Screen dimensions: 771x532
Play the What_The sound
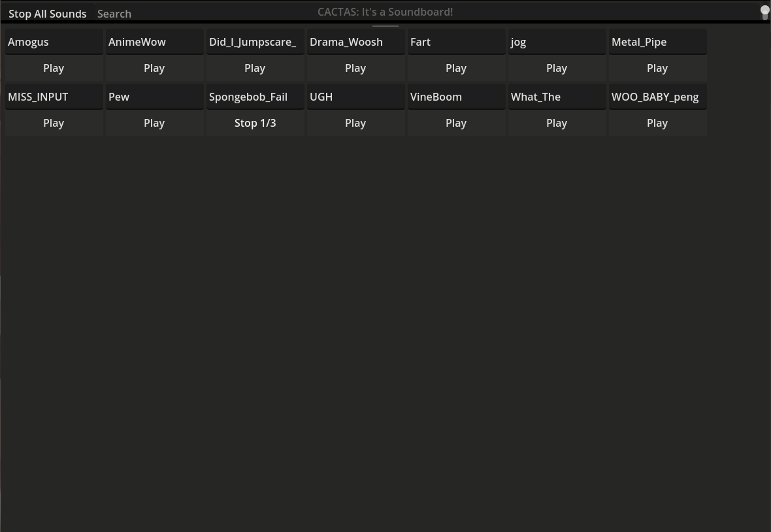click(557, 124)
